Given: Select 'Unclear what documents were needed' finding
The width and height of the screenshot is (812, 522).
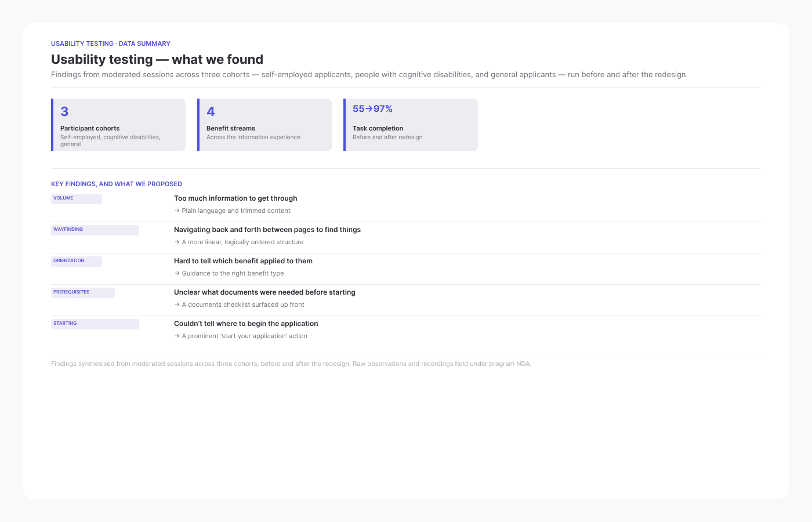Looking at the screenshot, I should point(264,292).
